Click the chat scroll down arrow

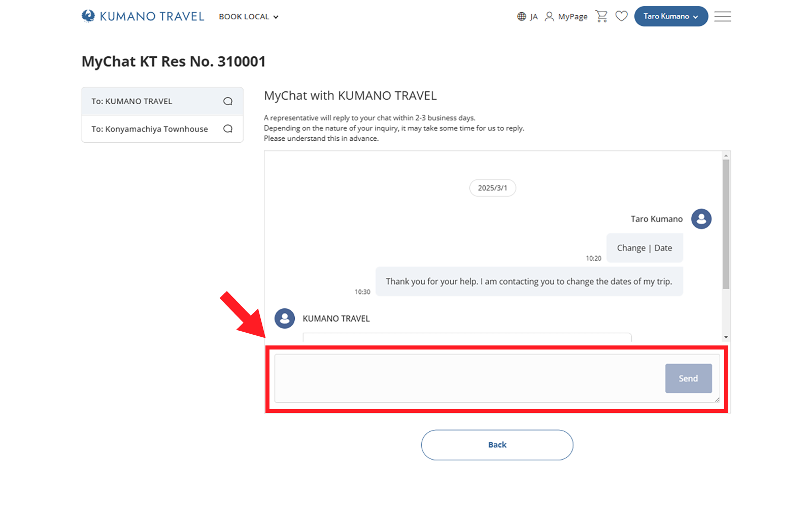coord(726,337)
